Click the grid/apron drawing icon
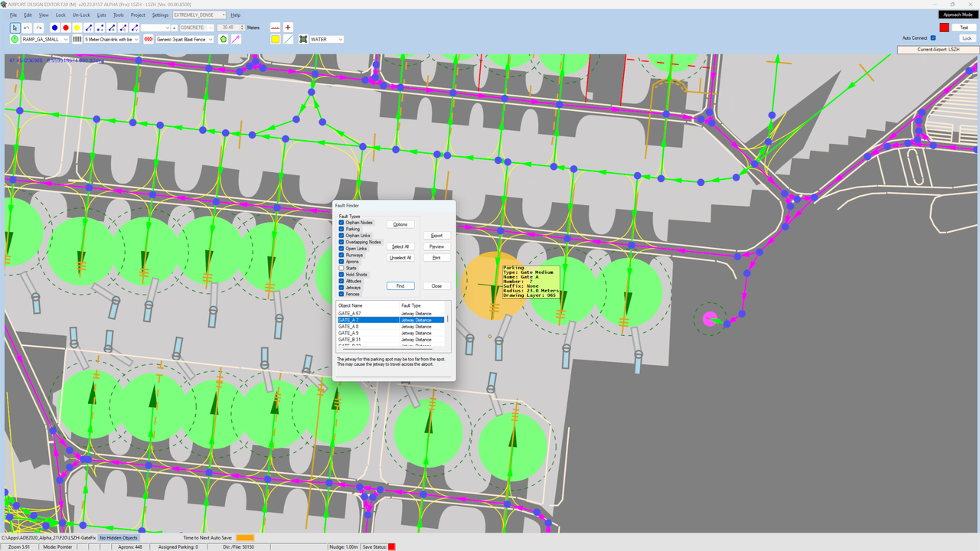The image size is (980, 551). [x=77, y=39]
